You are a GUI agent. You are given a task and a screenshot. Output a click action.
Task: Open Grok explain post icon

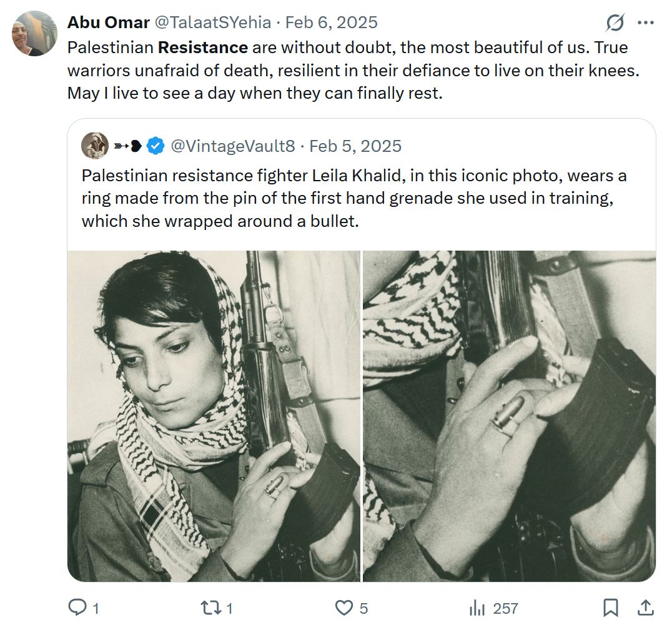coord(615,22)
